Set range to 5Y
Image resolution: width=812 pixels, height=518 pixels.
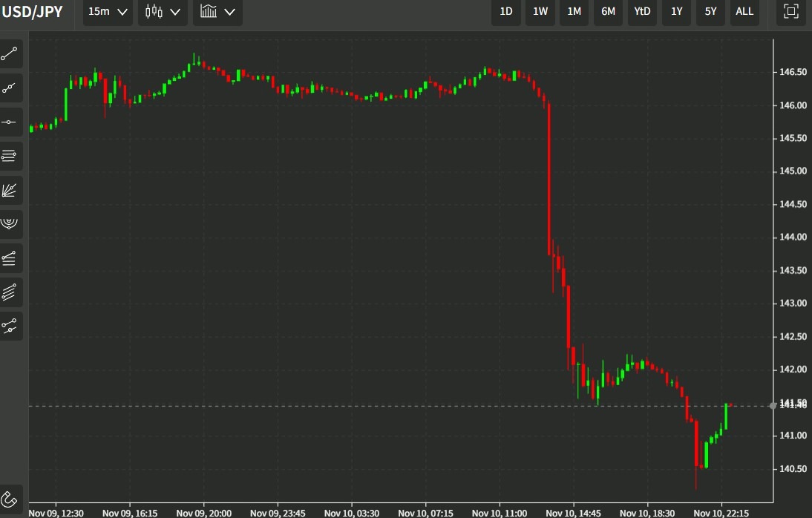[x=710, y=11]
